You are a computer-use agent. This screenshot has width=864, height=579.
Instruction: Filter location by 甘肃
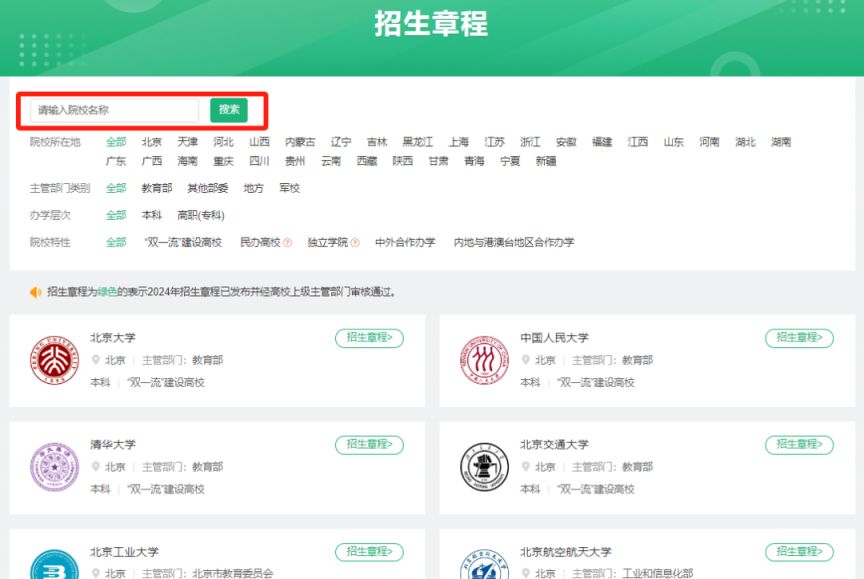coord(438,161)
